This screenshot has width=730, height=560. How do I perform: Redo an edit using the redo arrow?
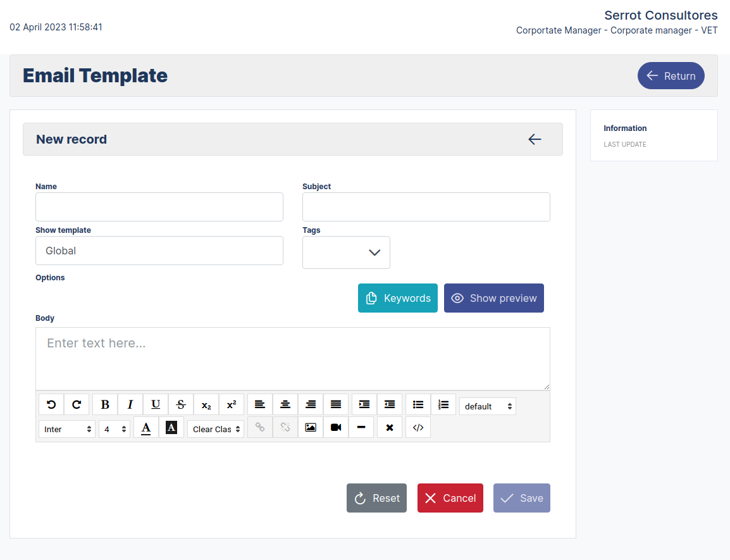coord(77,404)
